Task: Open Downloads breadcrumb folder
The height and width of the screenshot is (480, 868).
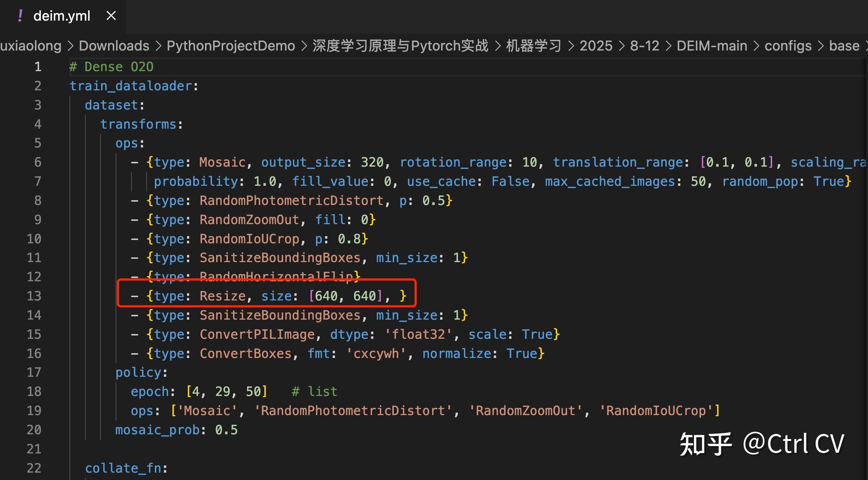Action: coord(114,46)
